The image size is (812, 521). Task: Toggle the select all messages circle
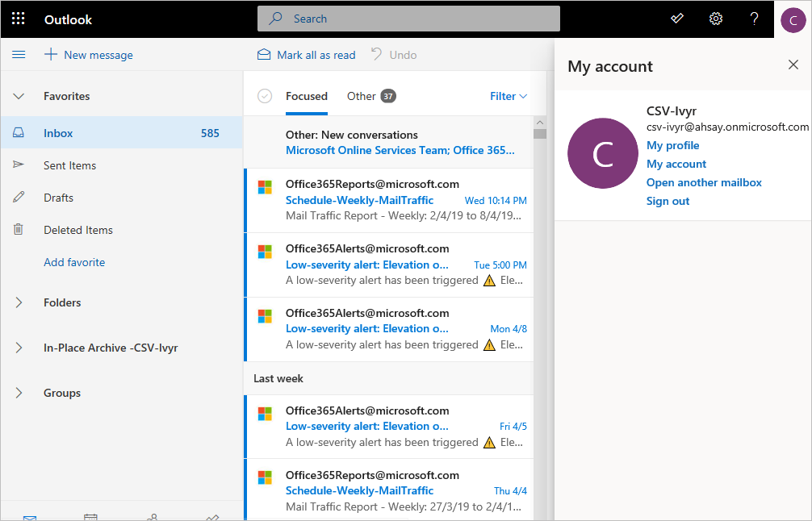tap(265, 96)
